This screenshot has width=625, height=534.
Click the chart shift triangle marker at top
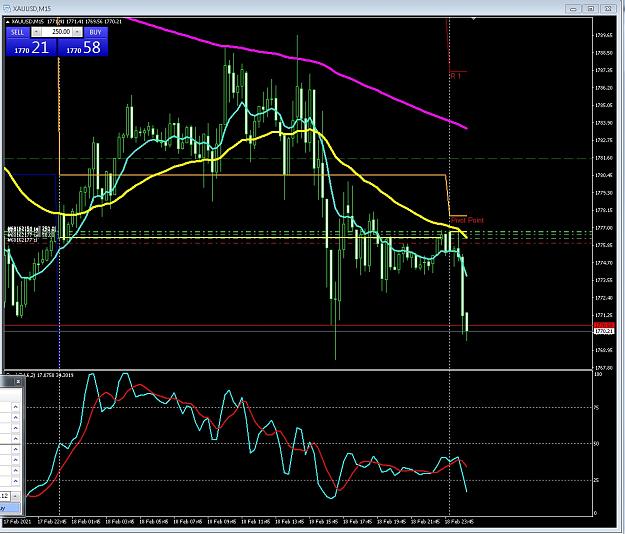point(474,18)
